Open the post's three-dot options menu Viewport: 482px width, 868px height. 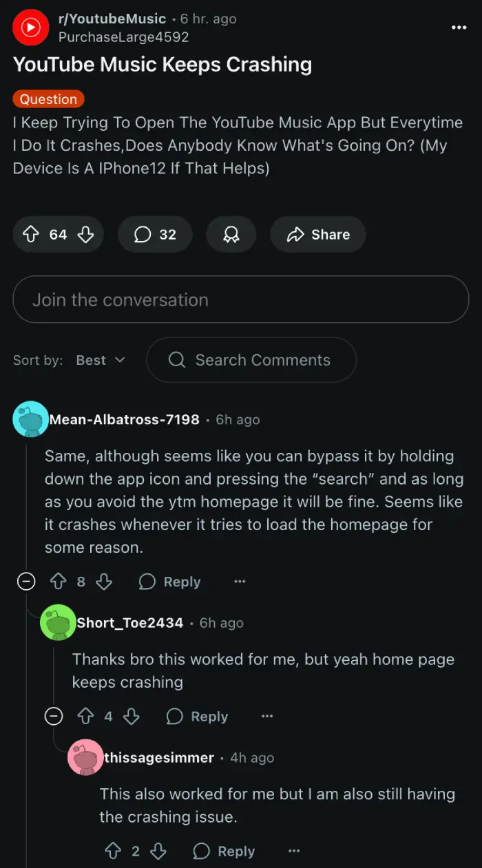[459, 28]
